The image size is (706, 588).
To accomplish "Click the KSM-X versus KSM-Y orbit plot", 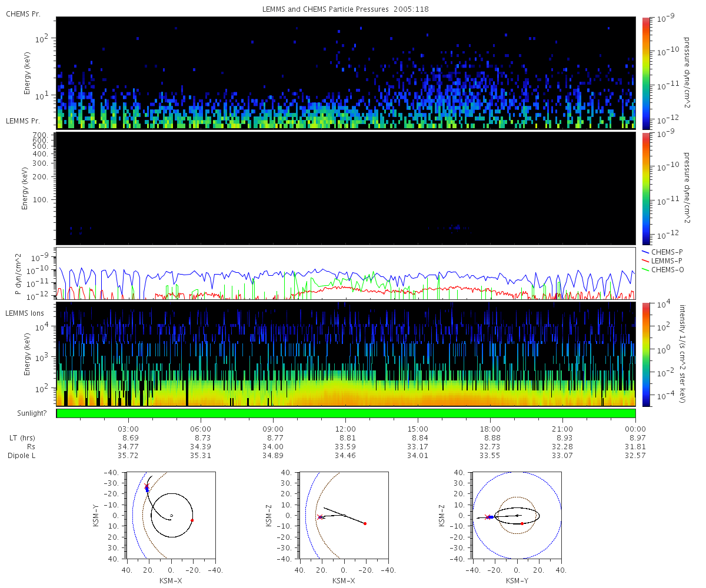I will point(171,515).
